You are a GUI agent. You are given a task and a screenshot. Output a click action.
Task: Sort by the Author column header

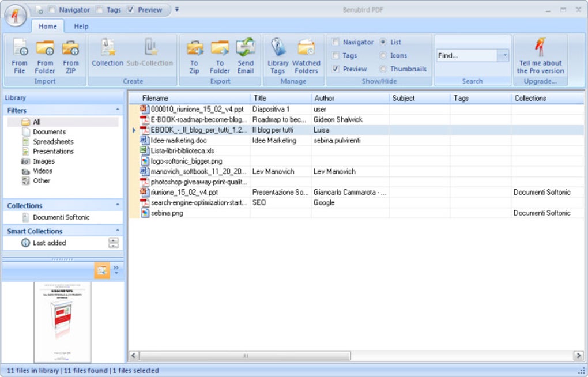pyautogui.click(x=350, y=98)
